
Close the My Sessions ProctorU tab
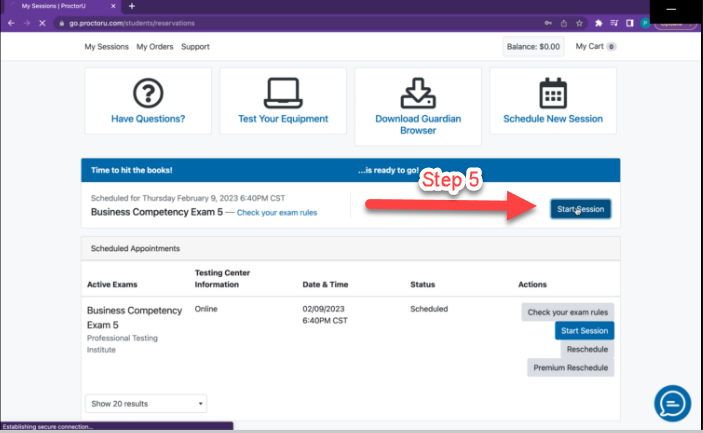[113, 6]
